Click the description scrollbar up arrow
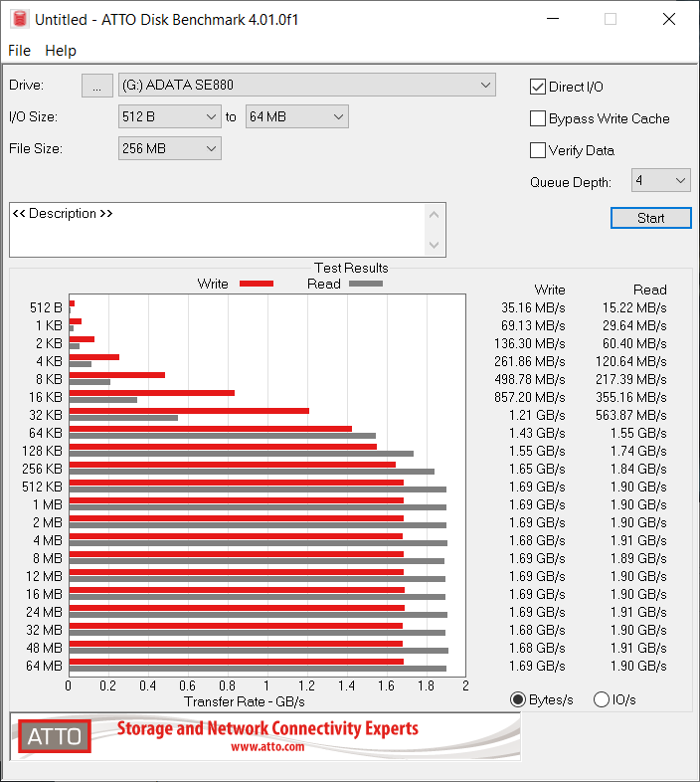 (x=434, y=215)
